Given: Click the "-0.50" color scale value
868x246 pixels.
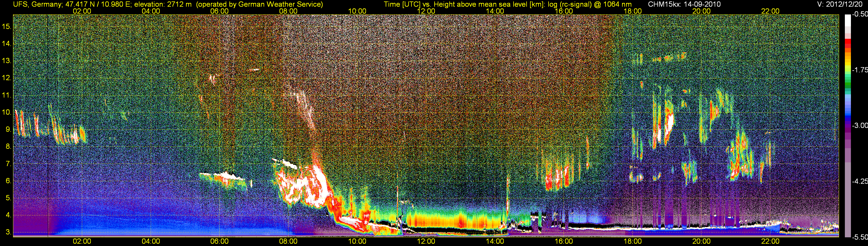Looking at the screenshot, I should pos(860,14).
